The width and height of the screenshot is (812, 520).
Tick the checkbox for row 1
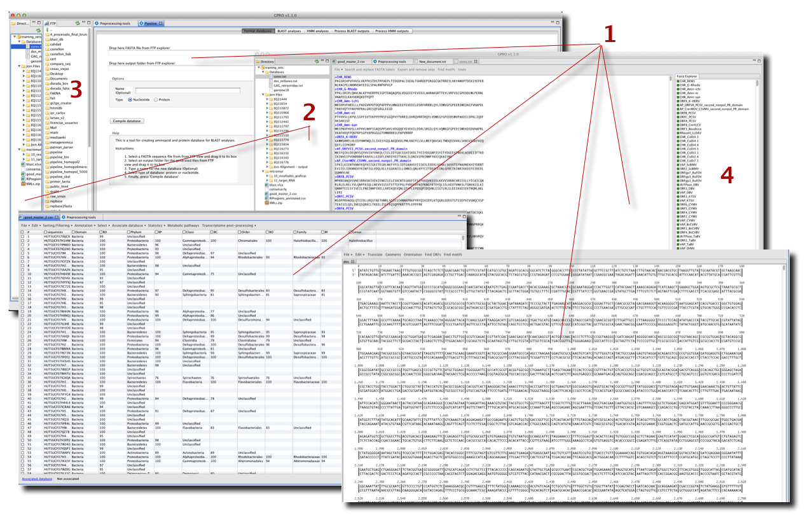click(x=24, y=237)
